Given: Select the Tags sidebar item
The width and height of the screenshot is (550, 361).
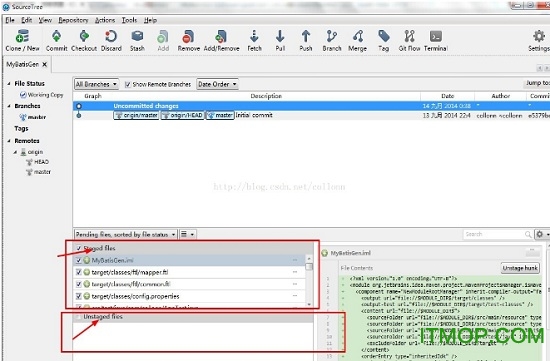Looking at the screenshot, I should [x=21, y=128].
